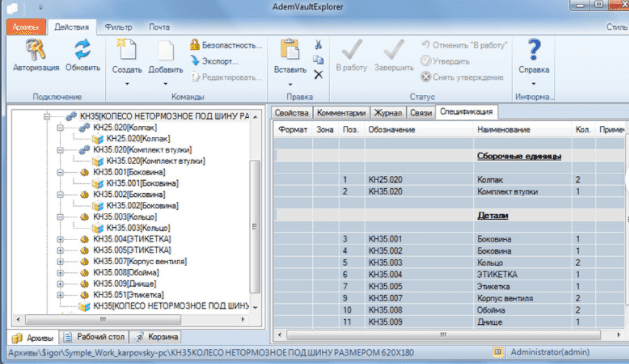Viewport: 629px width, 364px height.
Task: Expand the KH35.004[ЭТИКЕТКА] tree node
Action: [60, 239]
